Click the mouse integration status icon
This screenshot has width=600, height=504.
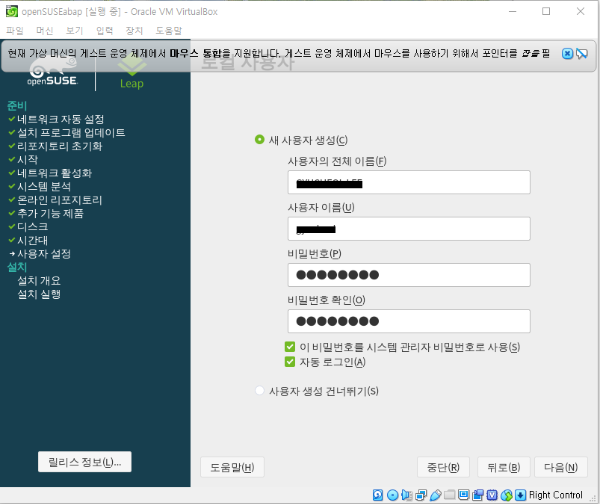pyautogui.click(x=506, y=495)
